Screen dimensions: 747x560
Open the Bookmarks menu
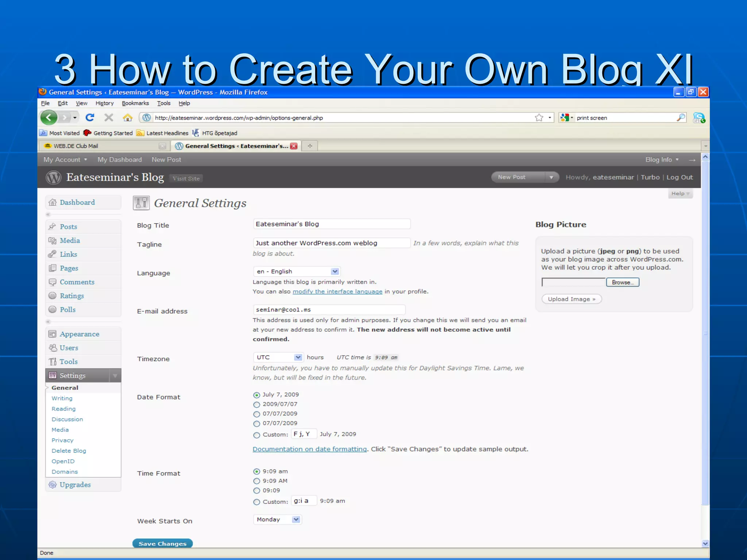coord(135,103)
